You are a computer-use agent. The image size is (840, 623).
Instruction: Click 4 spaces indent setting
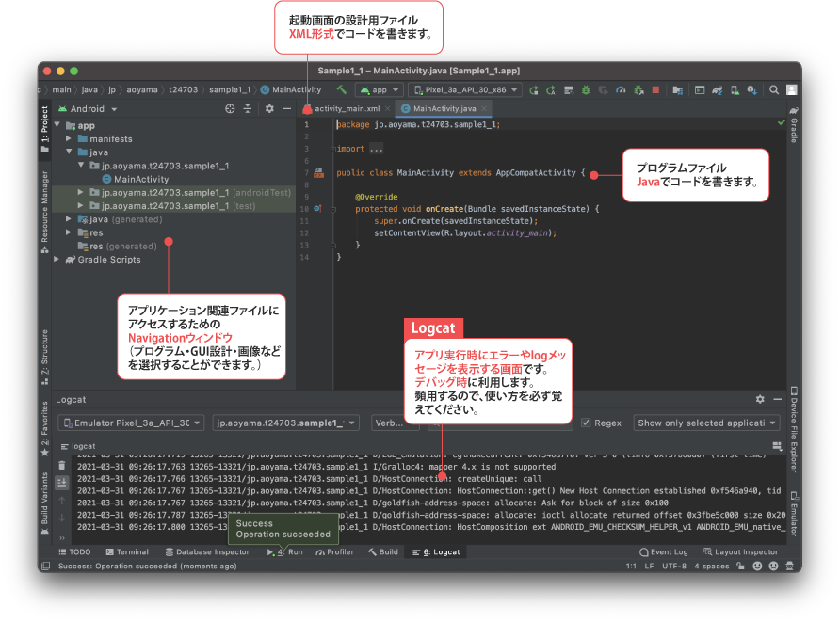point(711,566)
